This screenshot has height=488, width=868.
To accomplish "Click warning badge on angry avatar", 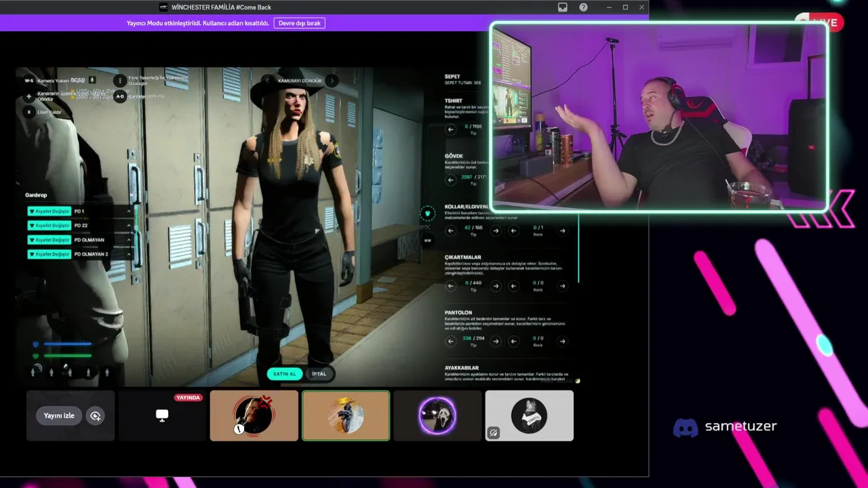I will point(239,428).
